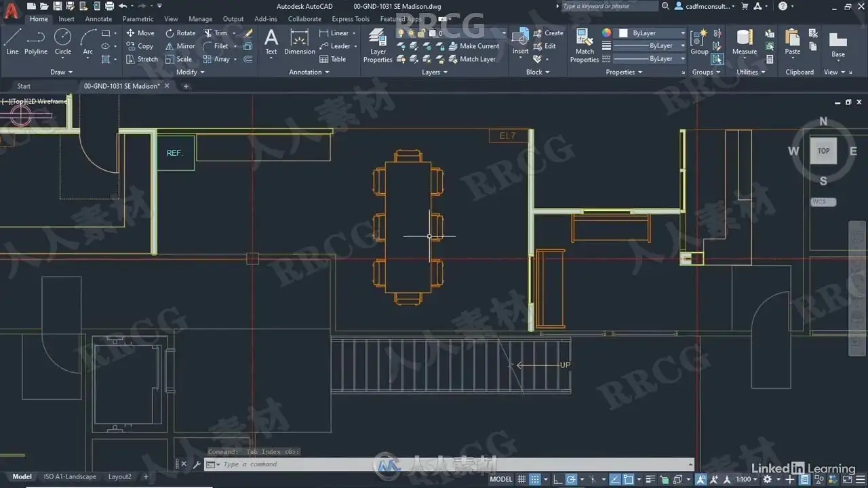Expand the Draw panel
The image size is (868, 488).
click(x=61, y=72)
